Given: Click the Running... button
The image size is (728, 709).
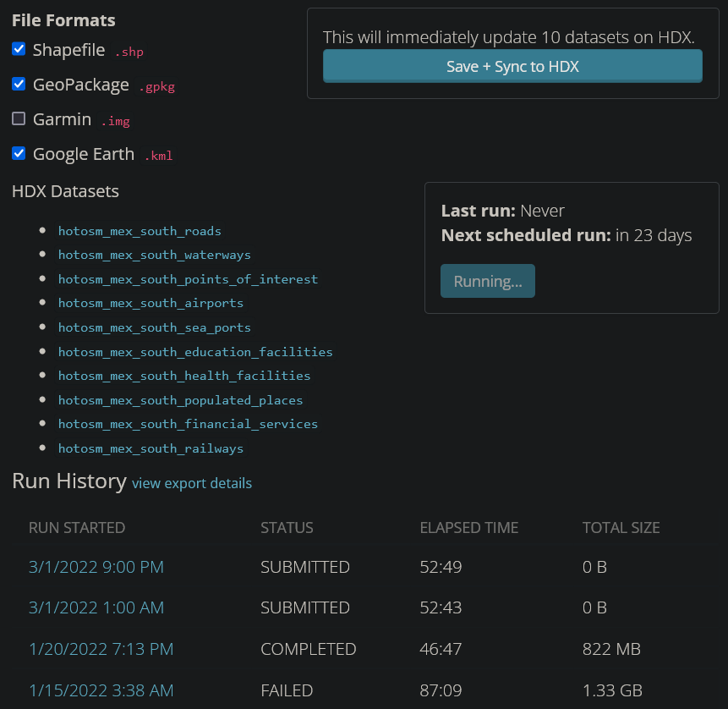Looking at the screenshot, I should point(488,281).
